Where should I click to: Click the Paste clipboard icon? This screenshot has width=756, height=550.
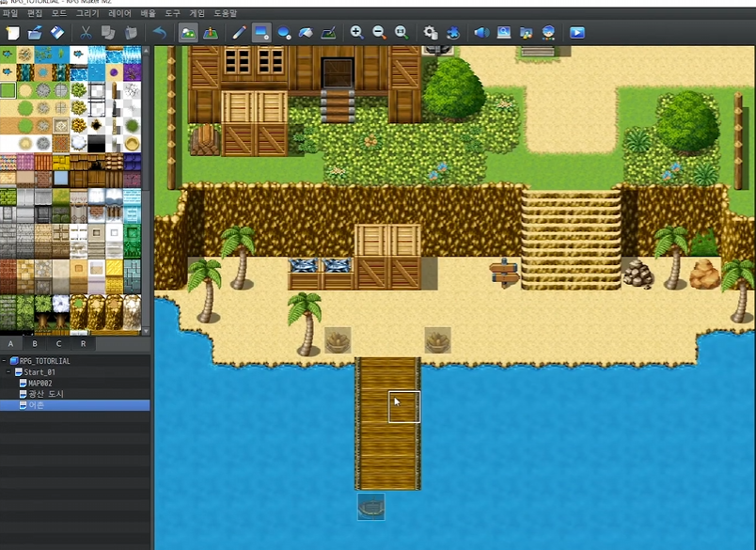131,33
